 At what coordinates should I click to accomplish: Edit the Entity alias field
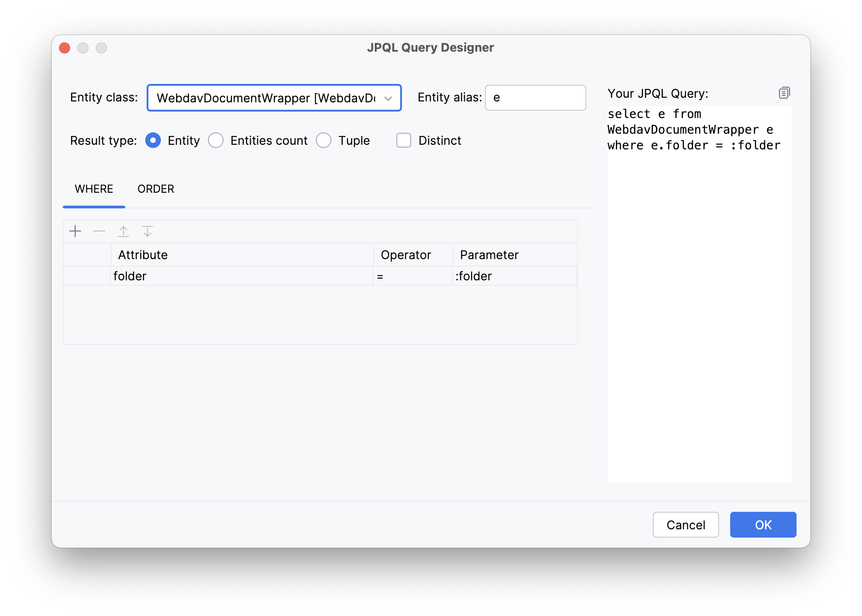coord(535,98)
